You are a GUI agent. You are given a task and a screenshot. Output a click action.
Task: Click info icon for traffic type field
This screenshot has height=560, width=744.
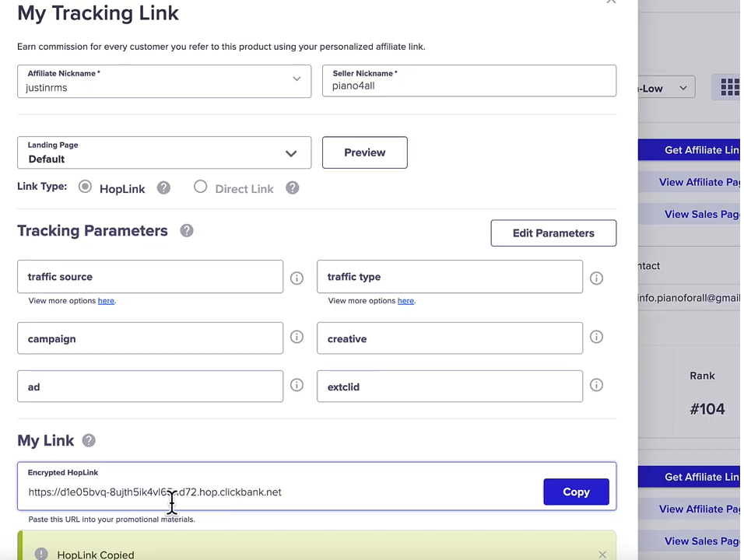pyautogui.click(x=596, y=278)
